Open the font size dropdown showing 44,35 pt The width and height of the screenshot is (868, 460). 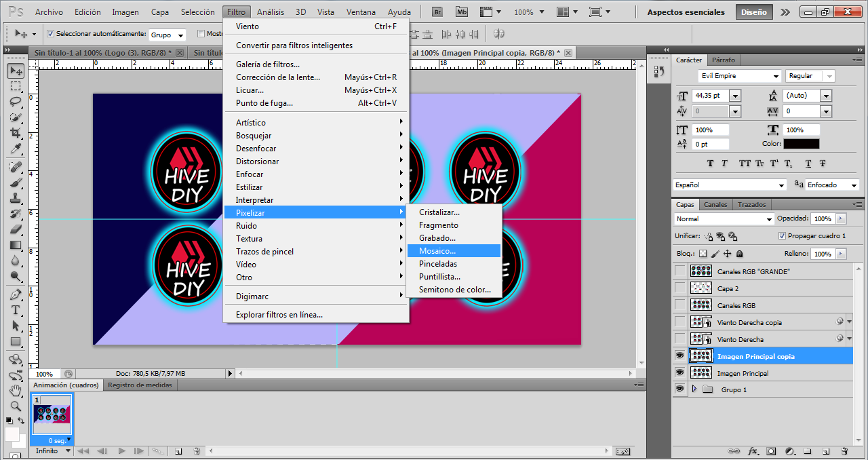click(735, 96)
